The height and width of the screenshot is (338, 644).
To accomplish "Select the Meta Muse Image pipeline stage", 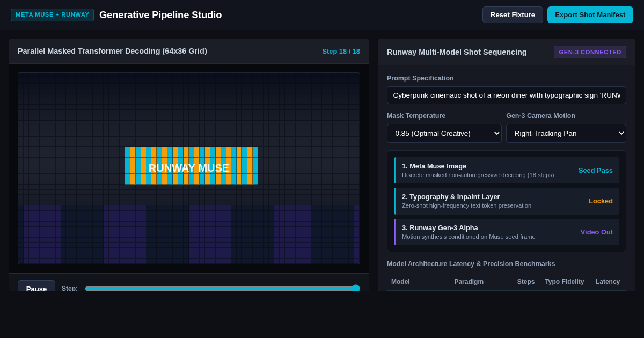I will 507,170.
